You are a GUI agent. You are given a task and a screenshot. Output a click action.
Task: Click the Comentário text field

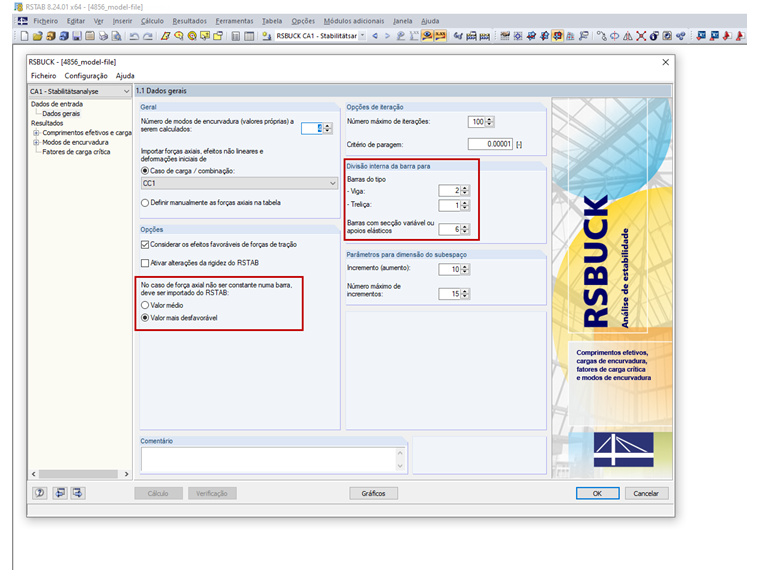tap(269, 459)
